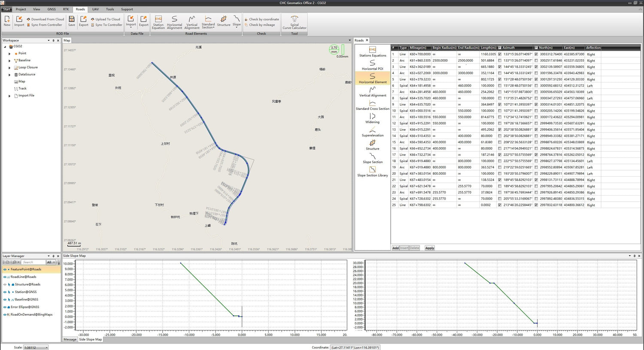Switch to the GNSS ribbon tab
Image resolution: width=644 pixels, height=350 pixels.
pos(51,9)
